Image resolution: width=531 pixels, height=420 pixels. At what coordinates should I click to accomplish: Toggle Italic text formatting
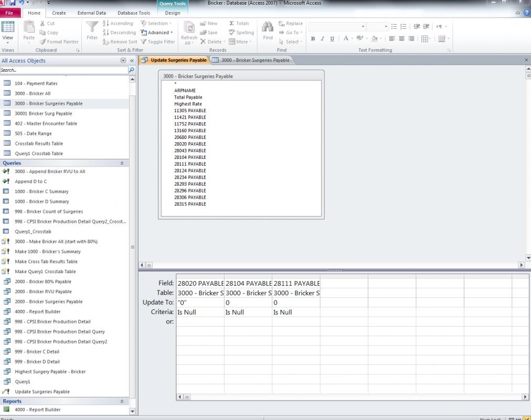click(323, 39)
